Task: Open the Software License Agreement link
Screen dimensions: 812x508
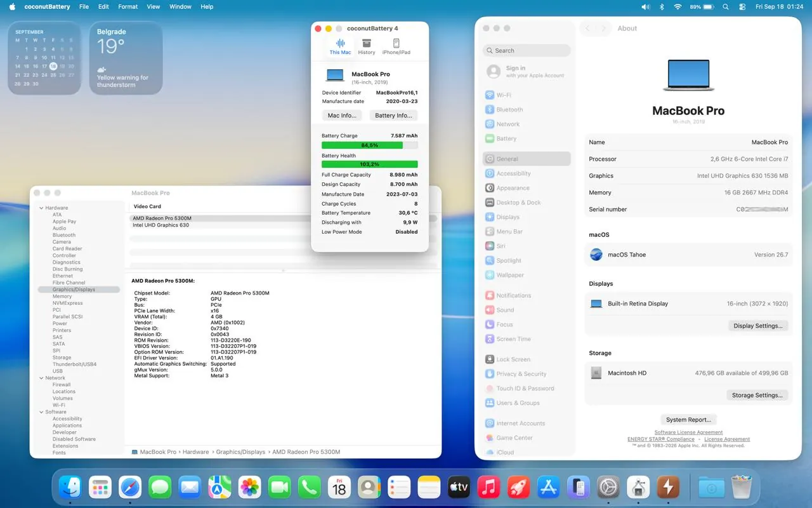Action: click(688, 432)
